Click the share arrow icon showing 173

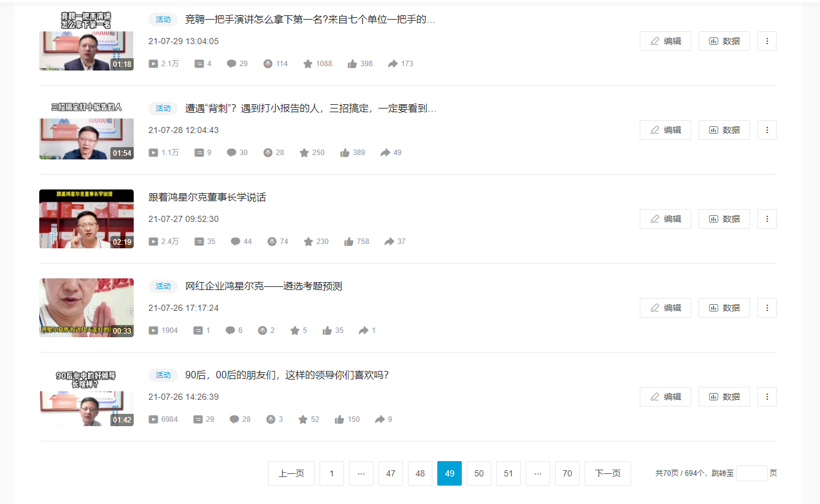click(393, 64)
